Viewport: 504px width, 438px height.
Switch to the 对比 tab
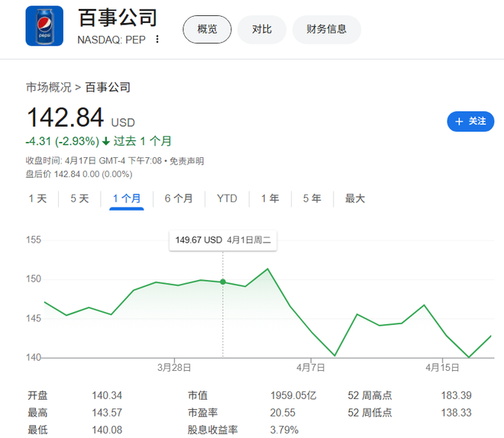262,29
